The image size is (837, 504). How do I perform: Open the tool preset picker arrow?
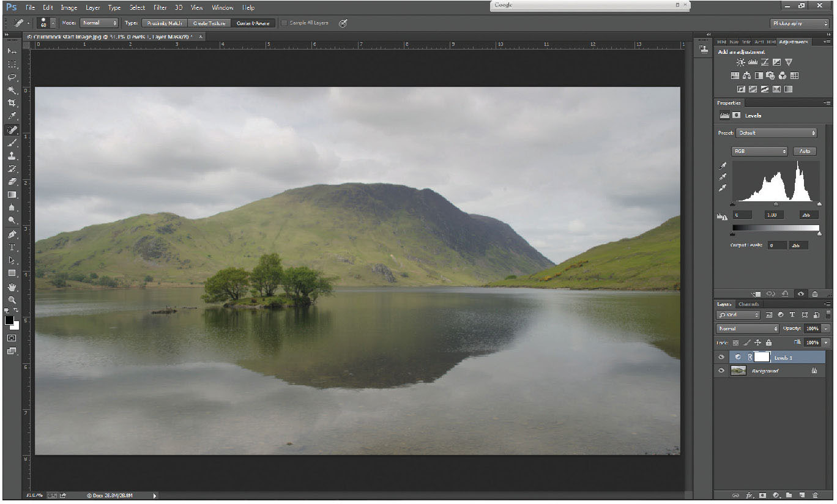[28, 23]
